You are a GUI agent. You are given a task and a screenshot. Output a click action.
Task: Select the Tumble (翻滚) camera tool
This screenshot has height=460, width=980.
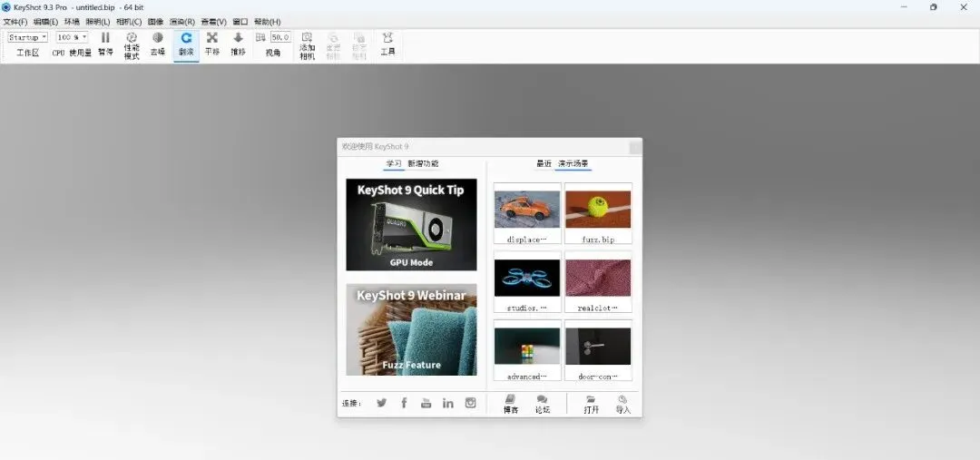186,38
